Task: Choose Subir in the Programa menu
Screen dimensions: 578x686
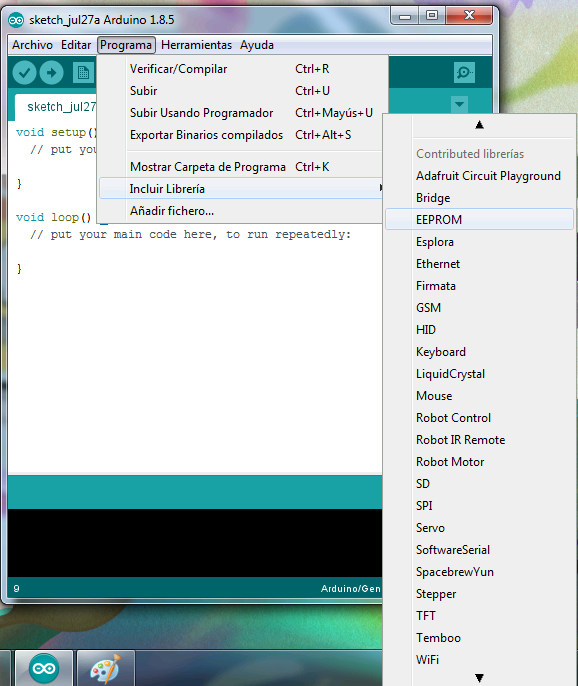Action: tap(242, 91)
